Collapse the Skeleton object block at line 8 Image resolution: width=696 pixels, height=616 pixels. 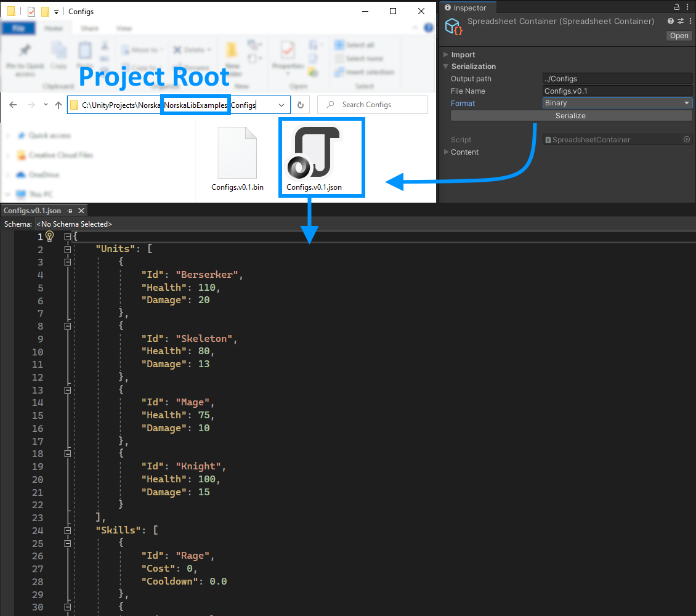[x=68, y=326]
